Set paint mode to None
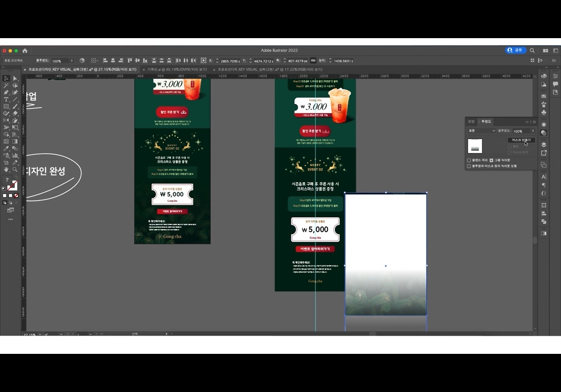The image size is (561, 392). [x=16, y=196]
